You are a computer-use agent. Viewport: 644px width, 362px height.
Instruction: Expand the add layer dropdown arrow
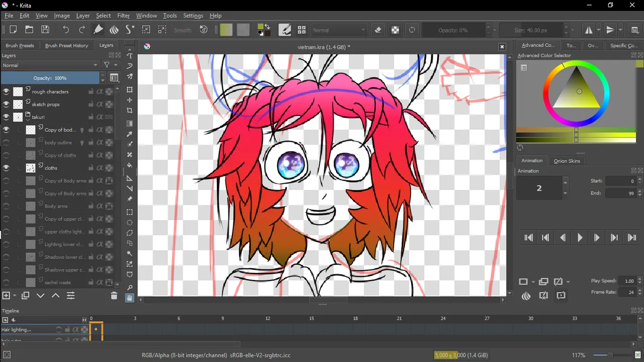click(x=15, y=296)
